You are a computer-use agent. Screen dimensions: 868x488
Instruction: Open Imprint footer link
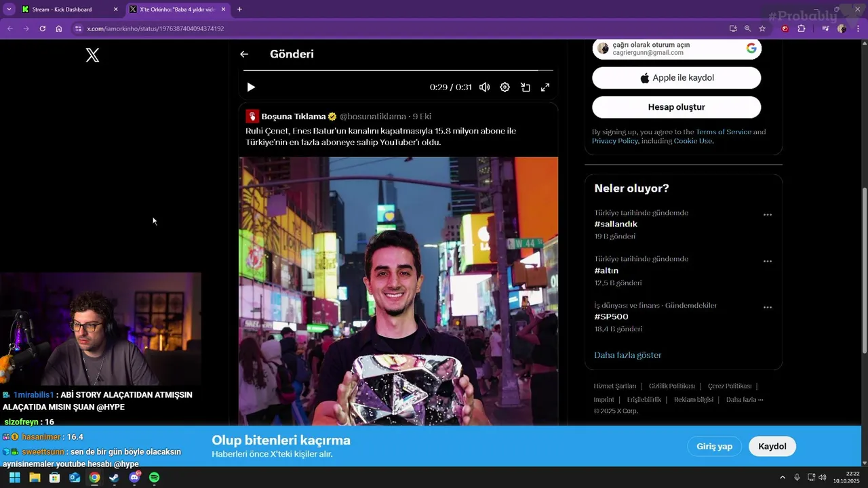604,400
